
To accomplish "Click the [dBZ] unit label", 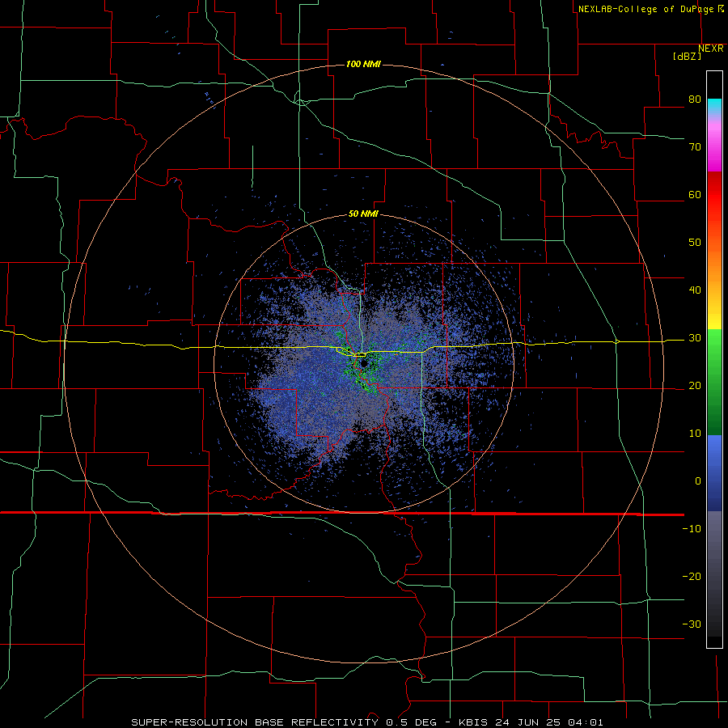I will pyautogui.click(x=687, y=57).
